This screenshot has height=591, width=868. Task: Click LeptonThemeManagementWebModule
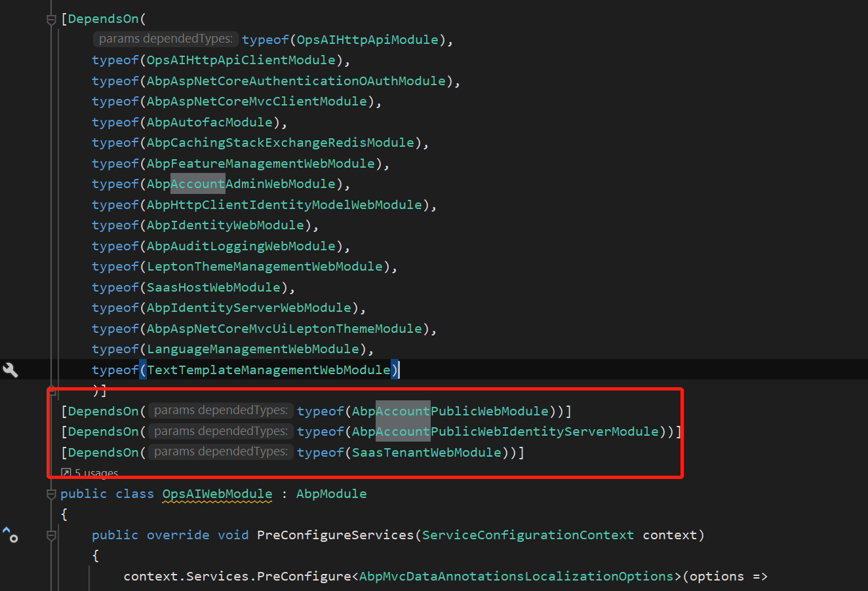265,267
